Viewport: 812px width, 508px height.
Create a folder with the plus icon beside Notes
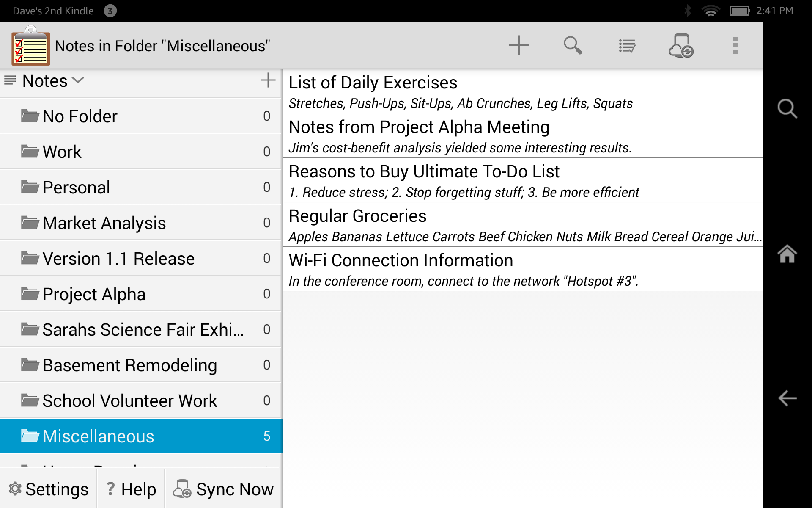coord(268,80)
